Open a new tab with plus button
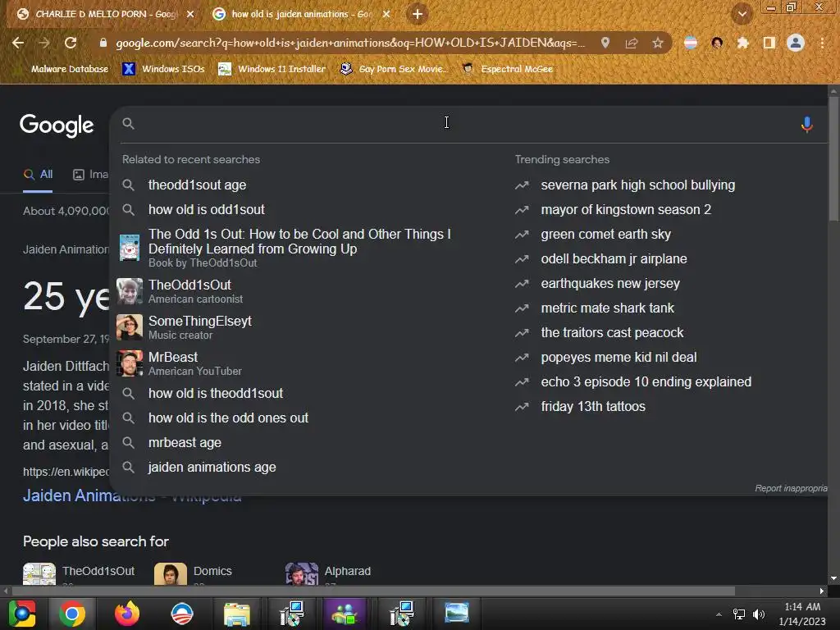The height and width of the screenshot is (630, 840). 418,14
